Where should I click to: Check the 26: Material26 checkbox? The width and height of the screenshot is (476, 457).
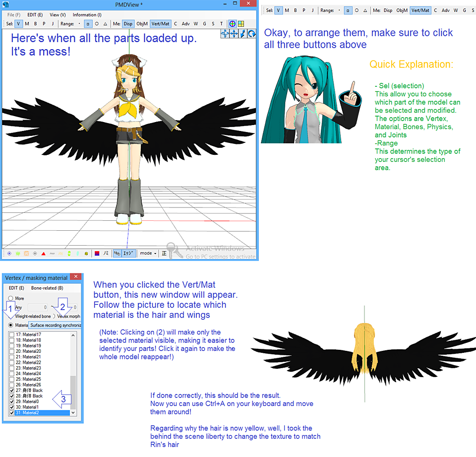point(12,385)
